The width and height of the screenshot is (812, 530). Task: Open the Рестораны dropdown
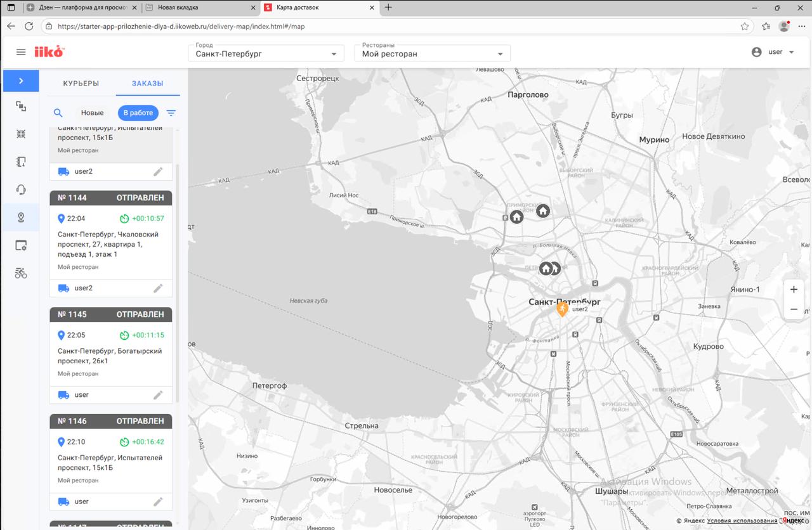tap(432, 54)
